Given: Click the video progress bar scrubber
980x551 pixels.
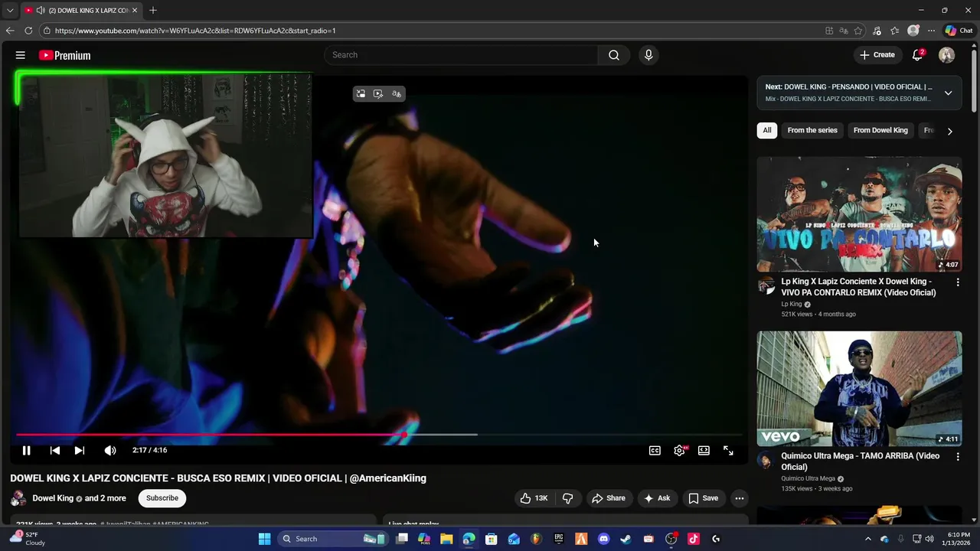Looking at the screenshot, I should tap(404, 435).
